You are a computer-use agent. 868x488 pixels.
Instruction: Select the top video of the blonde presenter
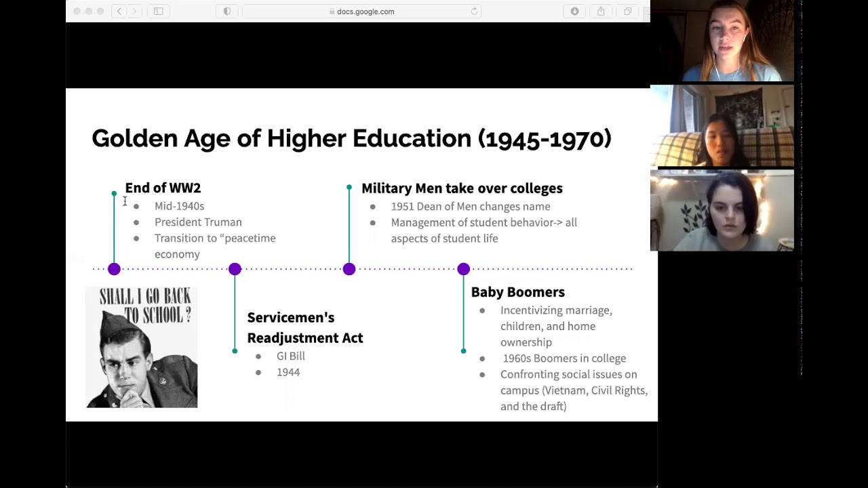(722, 41)
